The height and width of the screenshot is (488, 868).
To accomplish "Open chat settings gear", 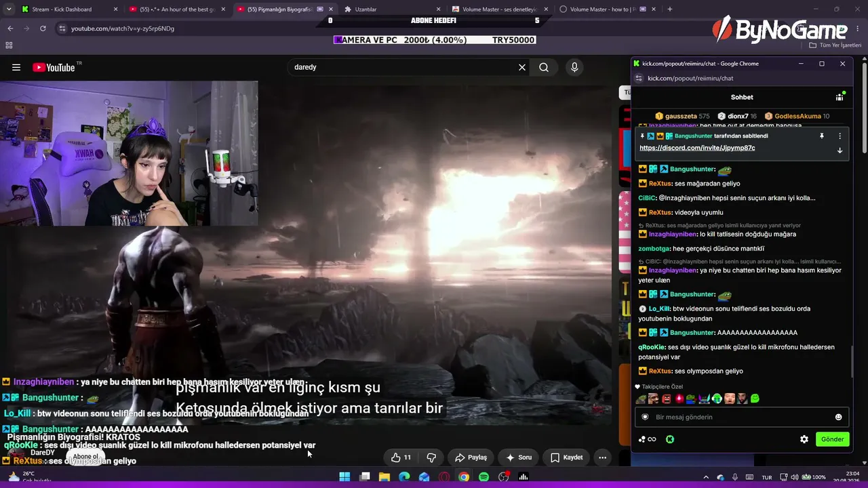I will (804, 439).
